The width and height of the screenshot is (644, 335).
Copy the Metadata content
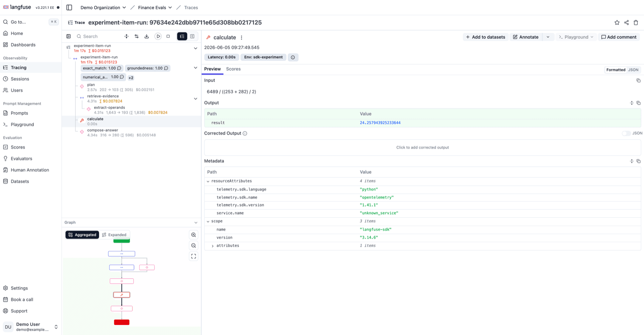point(638,161)
